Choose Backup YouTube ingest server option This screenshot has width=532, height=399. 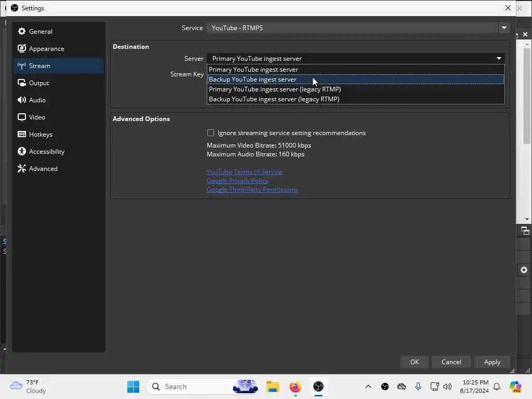tap(355, 79)
